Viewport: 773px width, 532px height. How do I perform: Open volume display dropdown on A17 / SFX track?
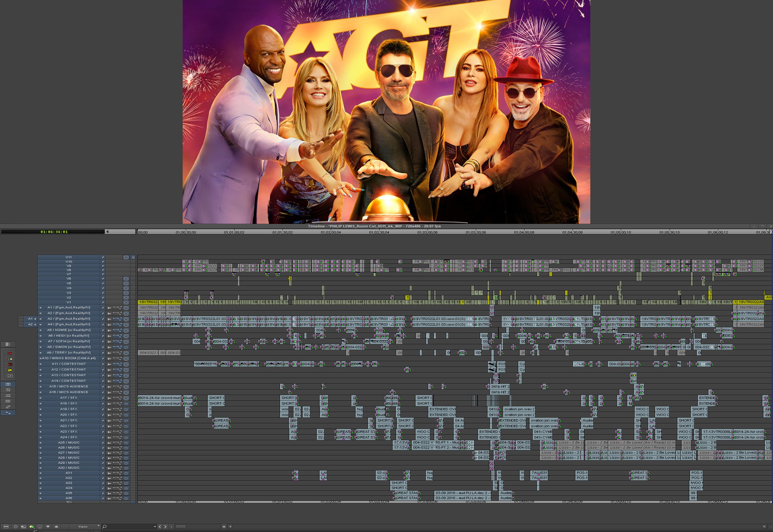click(118, 398)
